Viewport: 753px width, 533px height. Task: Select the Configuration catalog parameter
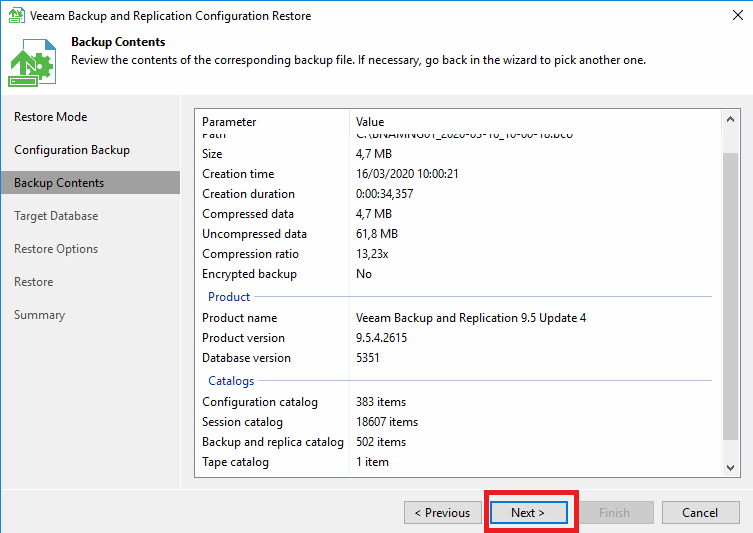(260, 402)
